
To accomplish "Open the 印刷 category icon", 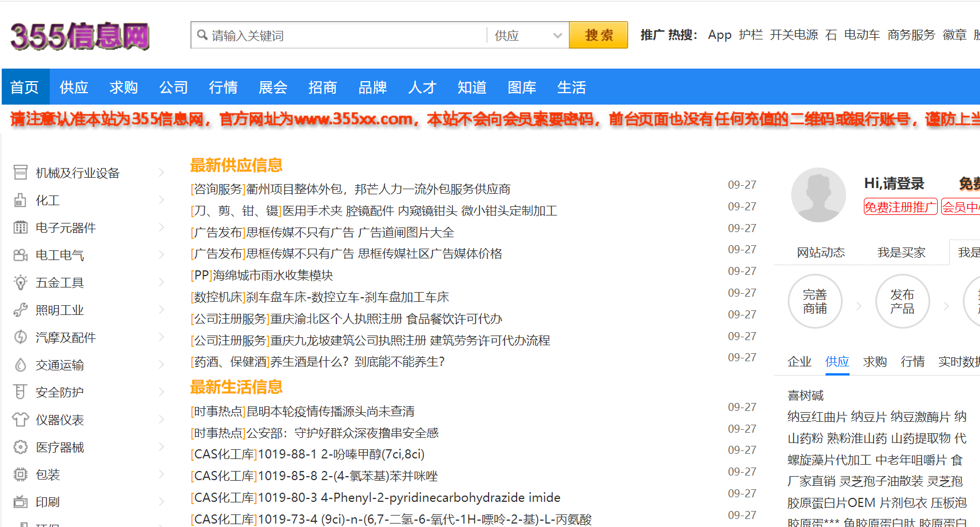I will (x=21, y=502).
